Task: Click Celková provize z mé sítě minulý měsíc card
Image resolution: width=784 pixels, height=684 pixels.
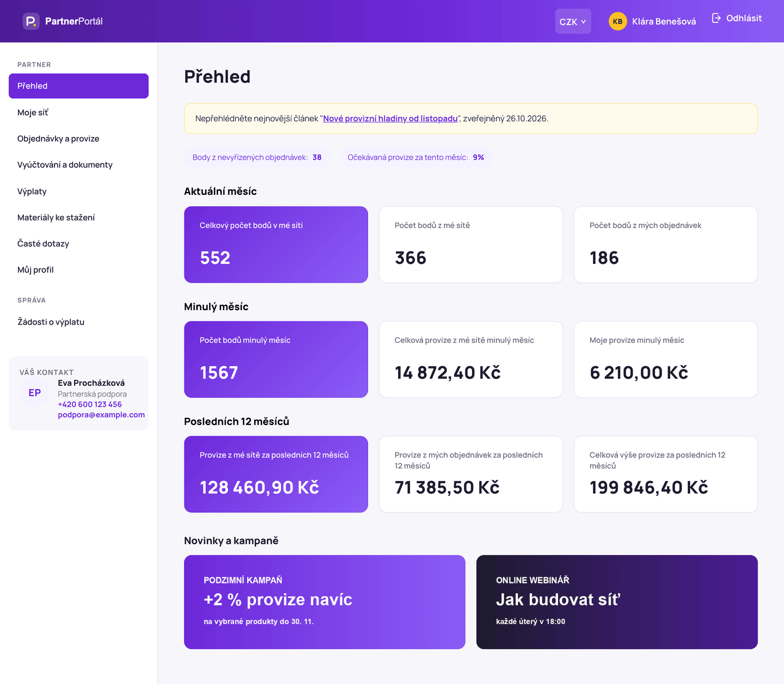Action: (x=471, y=359)
